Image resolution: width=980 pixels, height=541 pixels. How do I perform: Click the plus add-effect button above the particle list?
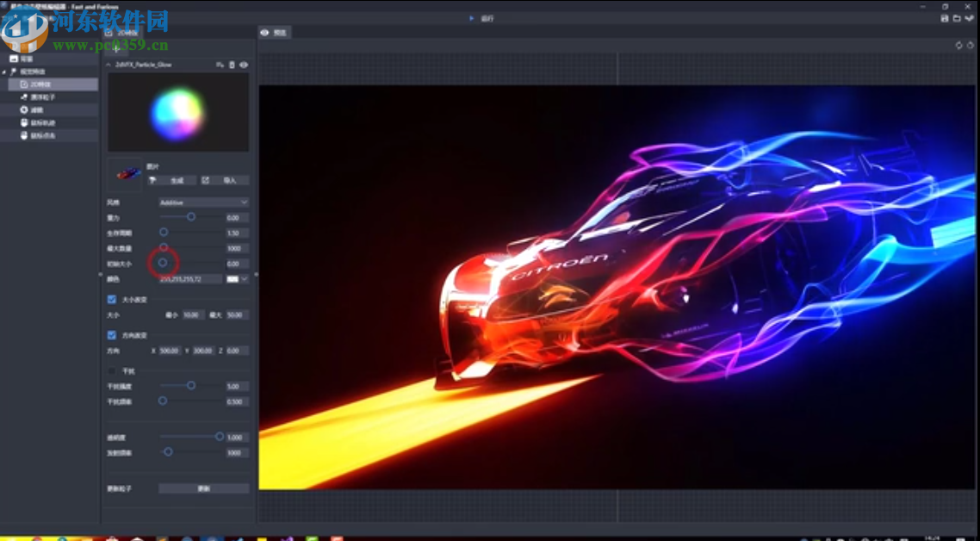pos(116,48)
